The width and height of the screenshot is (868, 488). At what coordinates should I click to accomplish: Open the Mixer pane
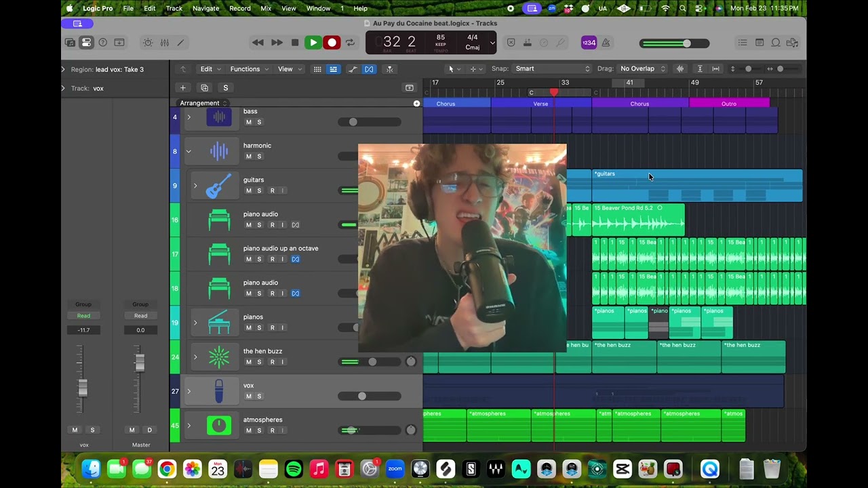(164, 43)
